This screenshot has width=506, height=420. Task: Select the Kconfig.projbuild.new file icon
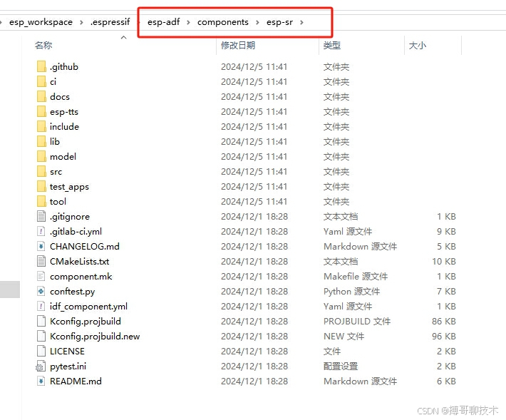[x=41, y=336]
